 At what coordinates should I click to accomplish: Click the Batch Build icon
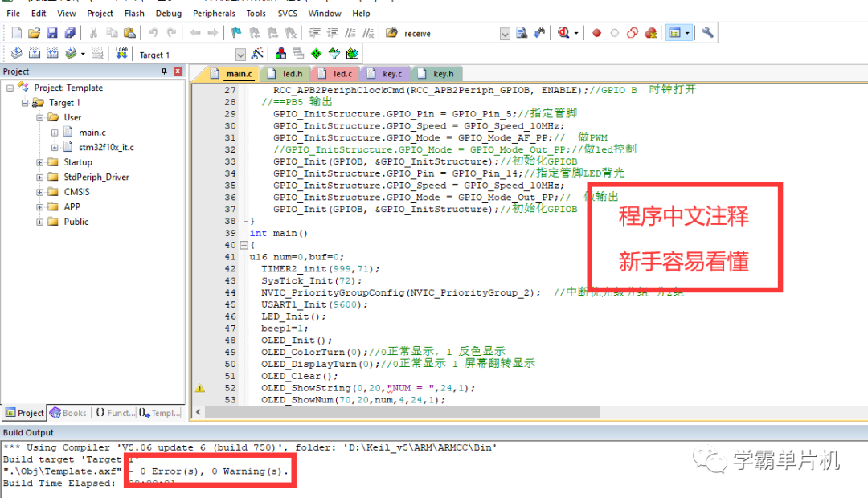click(x=71, y=54)
